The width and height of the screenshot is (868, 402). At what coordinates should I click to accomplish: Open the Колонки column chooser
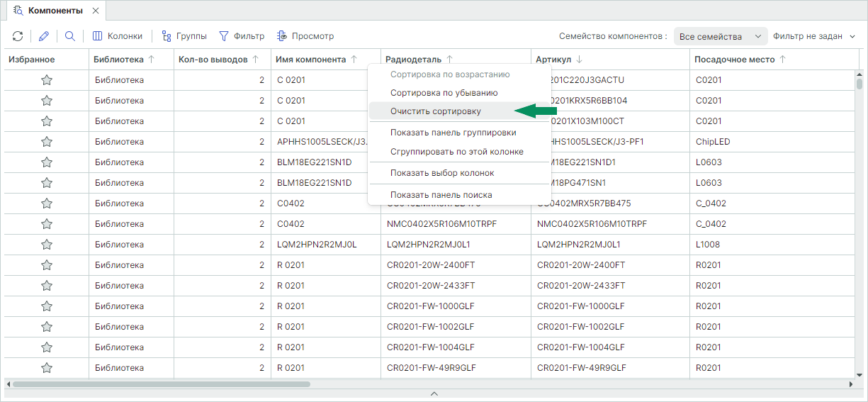point(118,36)
